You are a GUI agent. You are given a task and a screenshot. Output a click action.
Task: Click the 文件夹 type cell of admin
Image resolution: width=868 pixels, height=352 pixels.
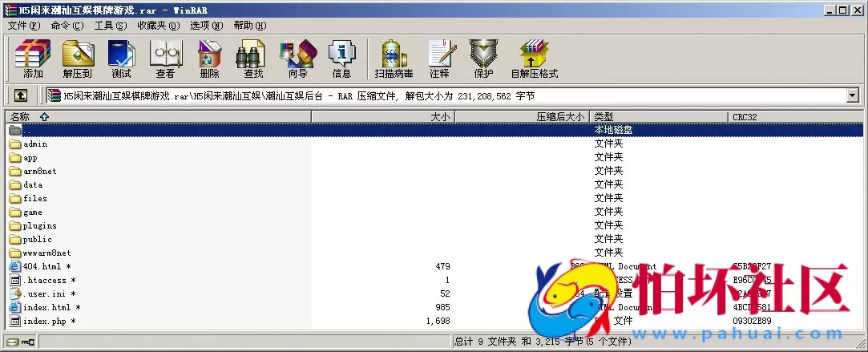click(609, 144)
